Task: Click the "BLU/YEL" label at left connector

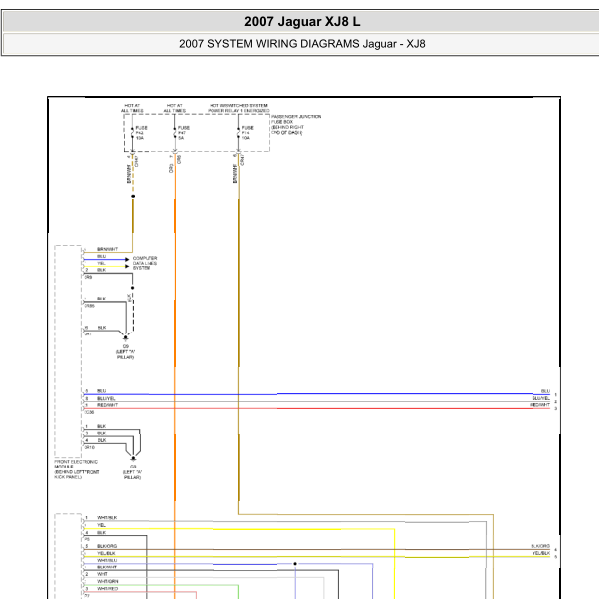Action: pos(106,398)
